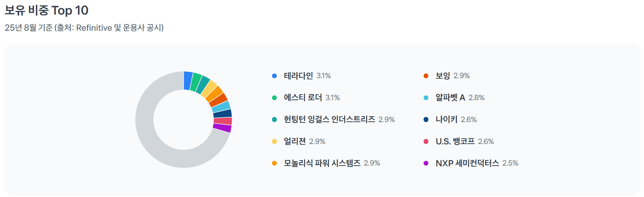This screenshot has width=644, height=197.
Task: Click the green dot beside 에스티 로더
Action: 274,98
